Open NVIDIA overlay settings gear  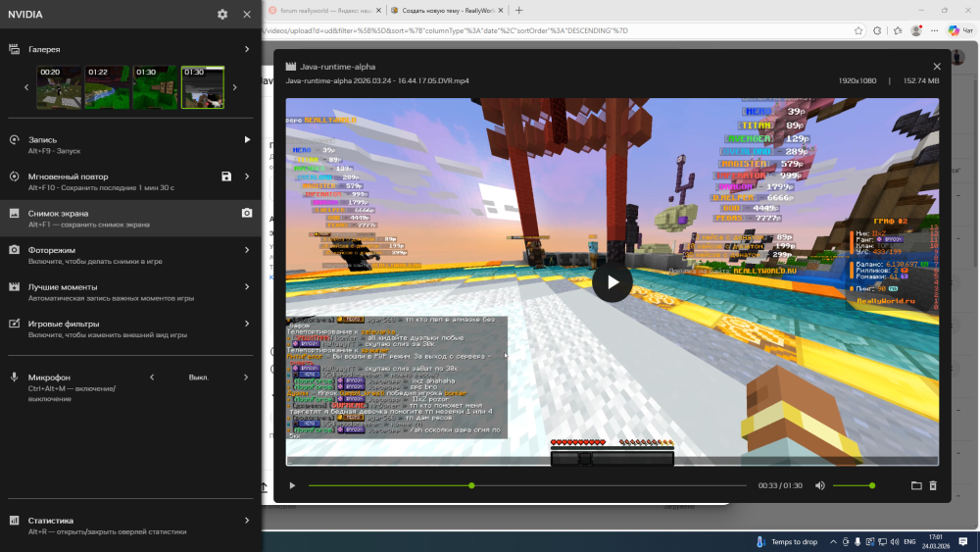tap(222, 15)
